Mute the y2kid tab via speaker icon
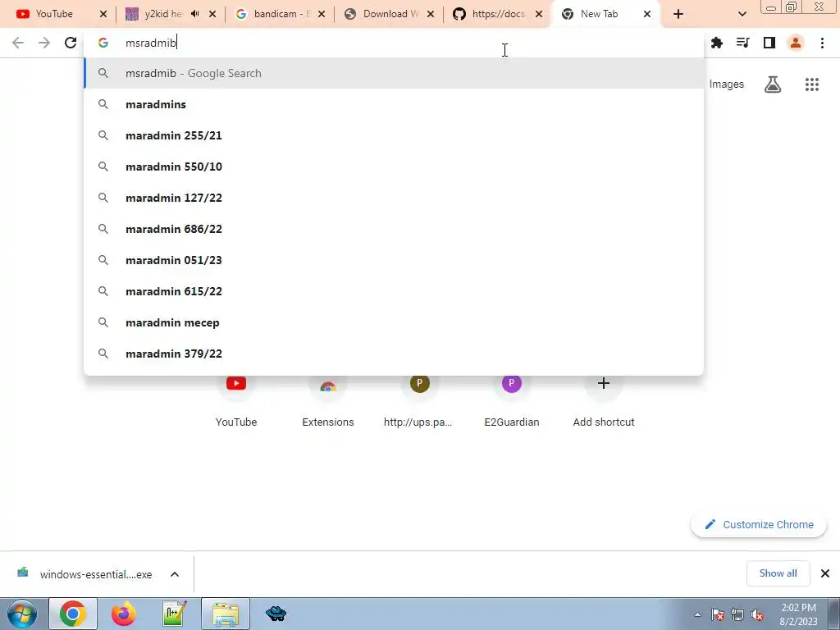The width and height of the screenshot is (840, 630). point(195,14)
